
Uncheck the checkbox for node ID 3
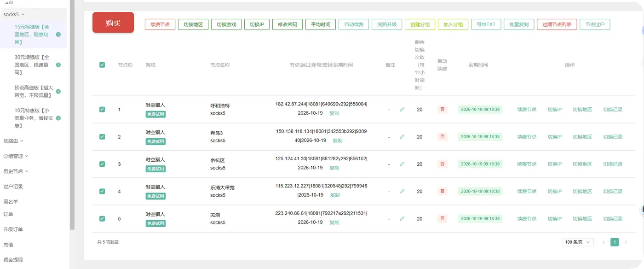(102, 164)
